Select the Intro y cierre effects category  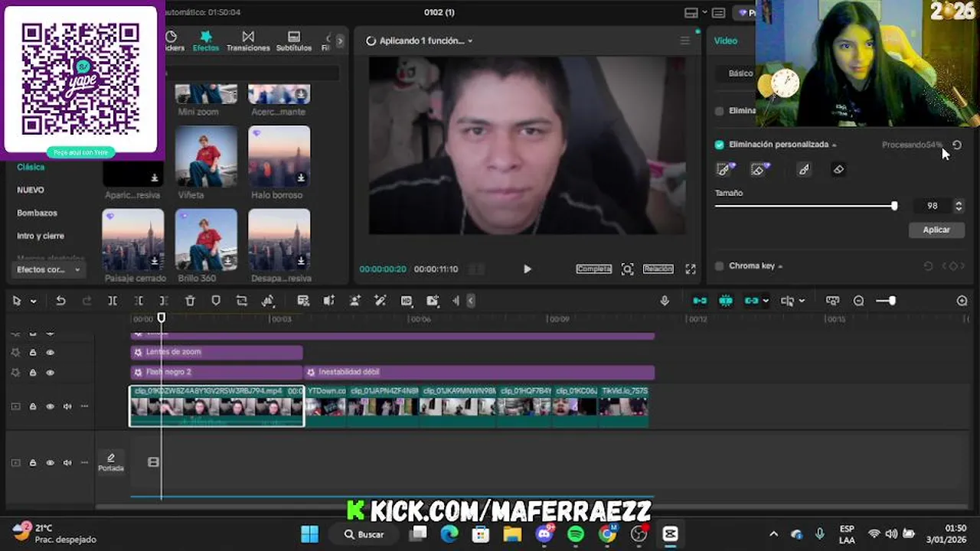(41, 236)
